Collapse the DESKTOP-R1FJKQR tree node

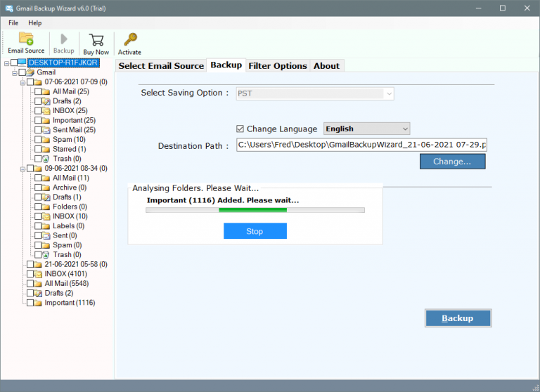(x=6, y=63)
